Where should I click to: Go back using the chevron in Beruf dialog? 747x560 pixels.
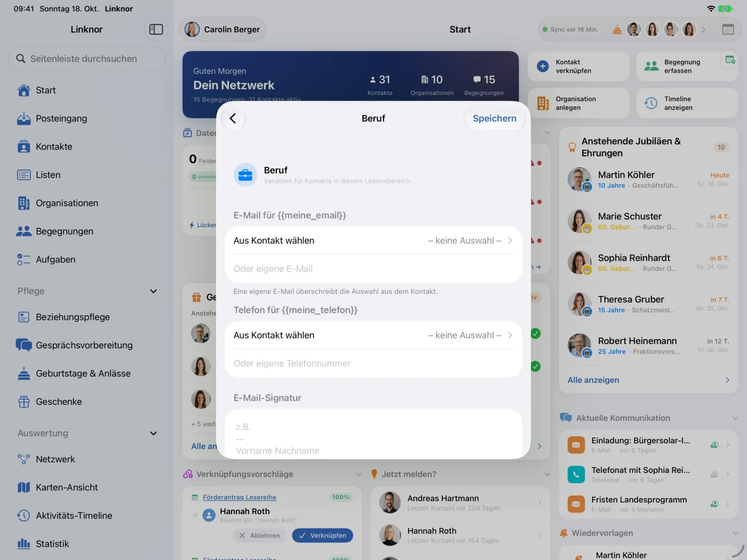tap(233, 118)
